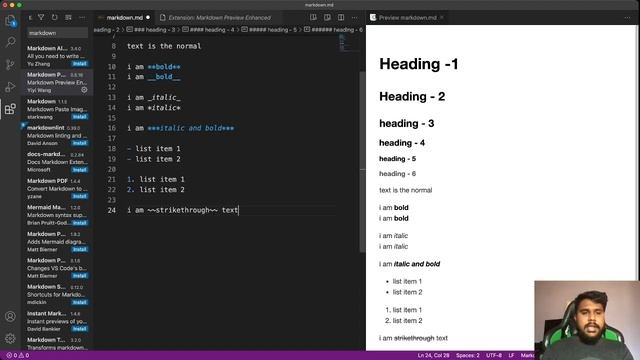Open the Accounts menu icon
This screenshot has width=640, height=360.
pyautogui.click(x=10, y=316)
